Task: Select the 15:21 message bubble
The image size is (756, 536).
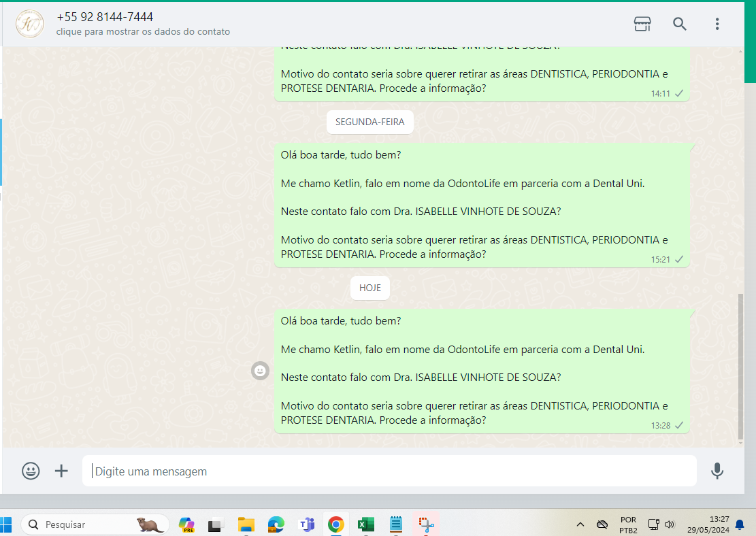Action: click(482, 205)
